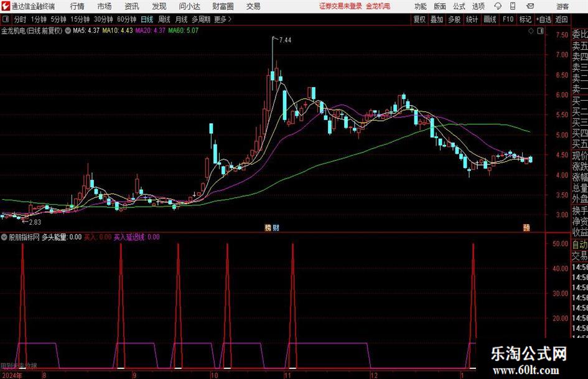Image resolution: width=588 pixels, height=379 pixels.
Task: Click 证券交易未登录 login link
Action: pyautogui.click(x=340, y=6)
